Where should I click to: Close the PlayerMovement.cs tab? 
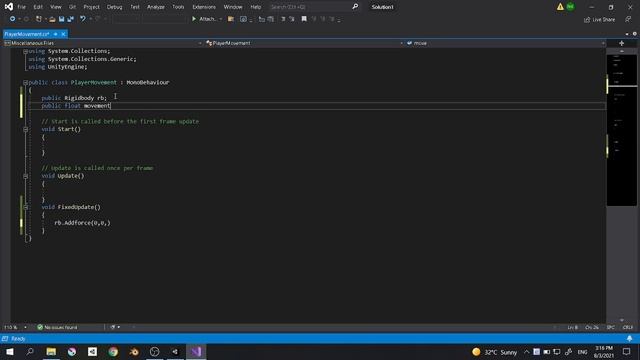[x=63, y=34]
